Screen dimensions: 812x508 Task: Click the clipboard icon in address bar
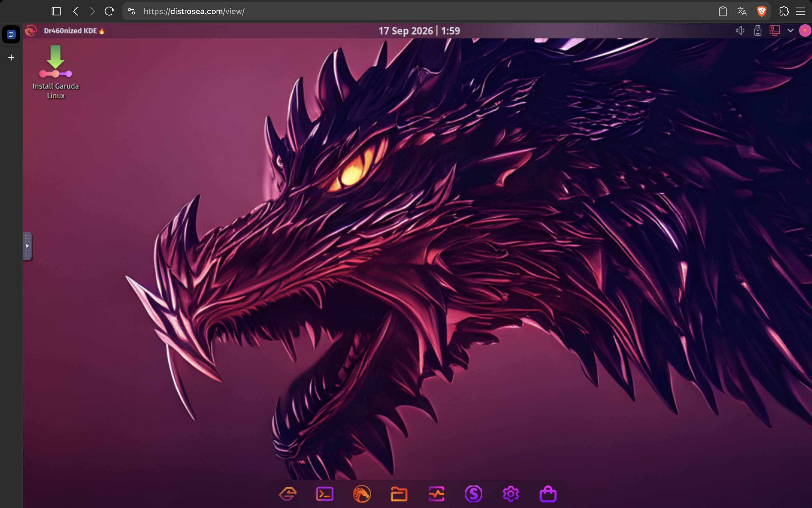point(723,11)
